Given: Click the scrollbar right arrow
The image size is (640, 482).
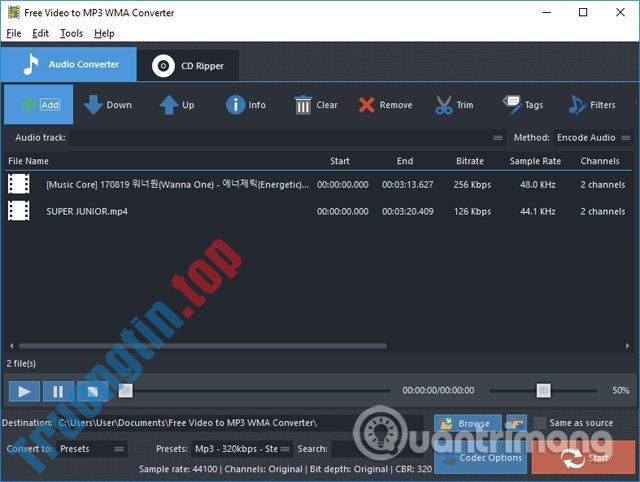Looking at the screenshot, I should (x=627, y=346).
